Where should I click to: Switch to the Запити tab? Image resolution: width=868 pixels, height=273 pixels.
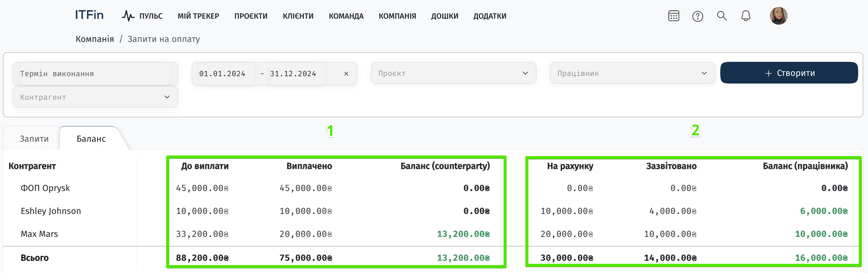point(34,139)
